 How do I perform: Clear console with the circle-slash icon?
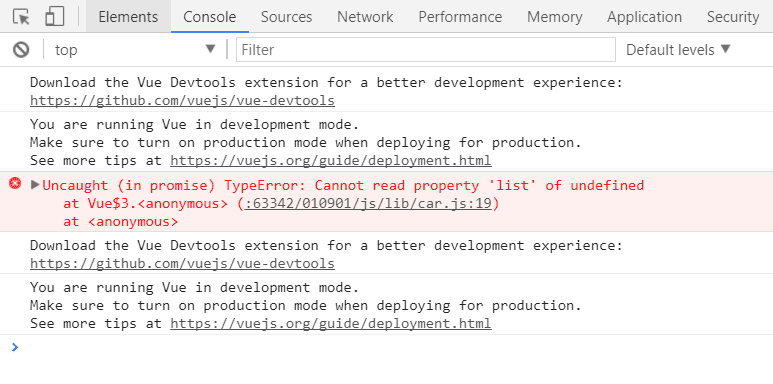click(x=21, y=50)
